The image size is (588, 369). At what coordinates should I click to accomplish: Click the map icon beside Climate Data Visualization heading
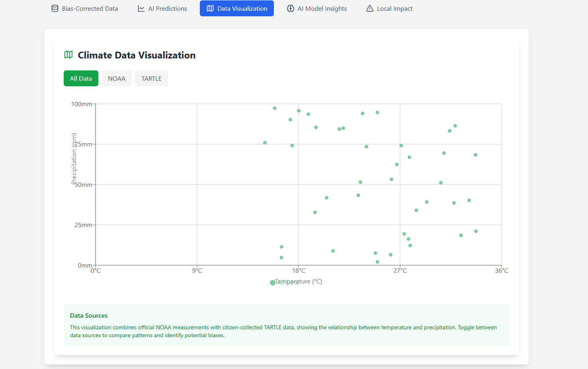pos(68,55)
